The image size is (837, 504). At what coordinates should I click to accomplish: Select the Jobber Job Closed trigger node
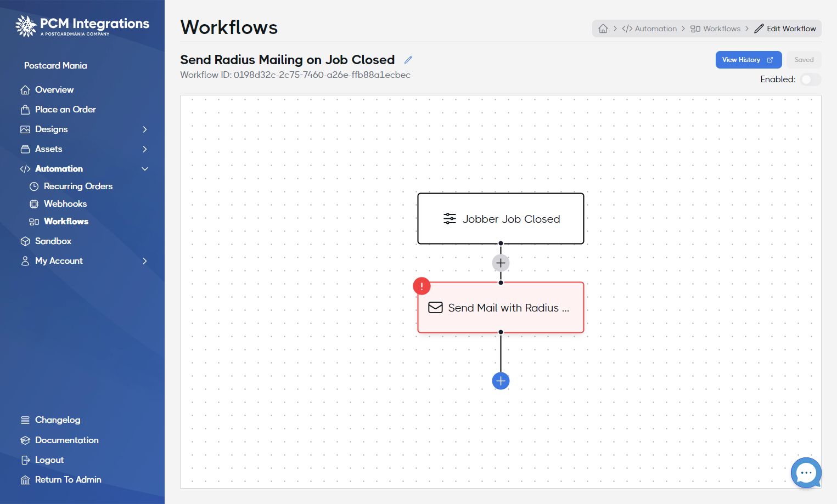[x=501, y=219]
